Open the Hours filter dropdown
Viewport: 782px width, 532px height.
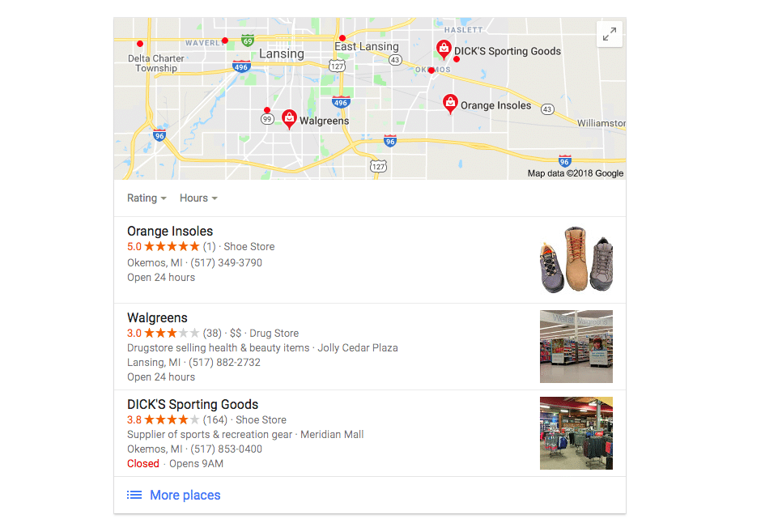click(x=198, y=198)
